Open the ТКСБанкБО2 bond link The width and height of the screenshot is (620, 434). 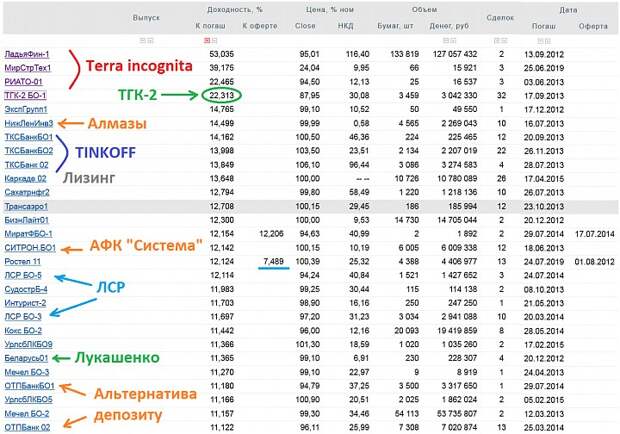coord(28,151)
